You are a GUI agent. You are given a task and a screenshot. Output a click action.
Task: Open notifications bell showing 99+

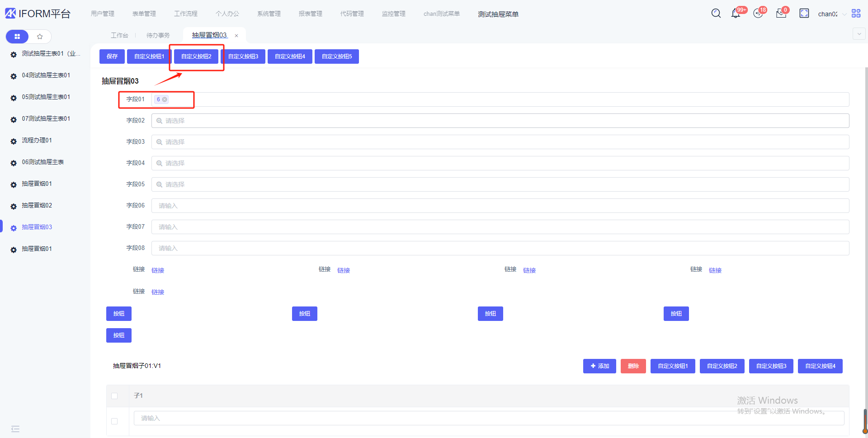736,14
